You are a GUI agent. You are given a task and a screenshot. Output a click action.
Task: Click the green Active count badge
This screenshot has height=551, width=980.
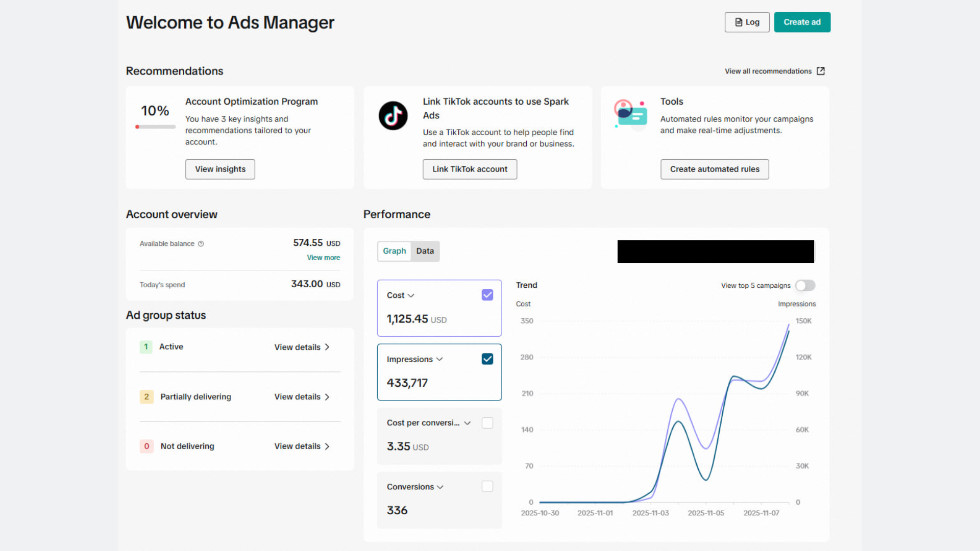[x=146, y=347]
